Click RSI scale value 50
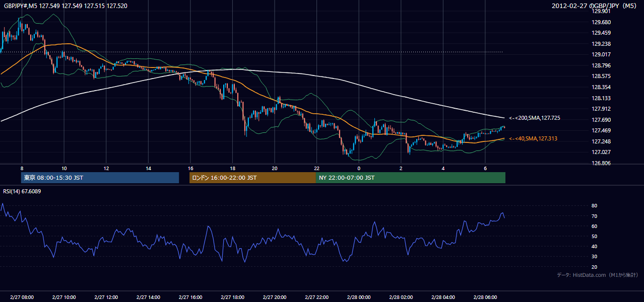 [595, 236]
